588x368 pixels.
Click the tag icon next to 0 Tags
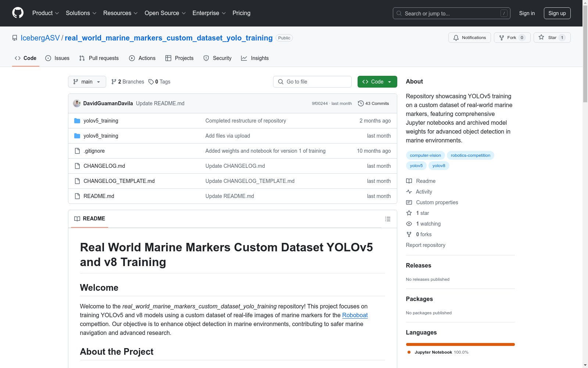point(151,82)
